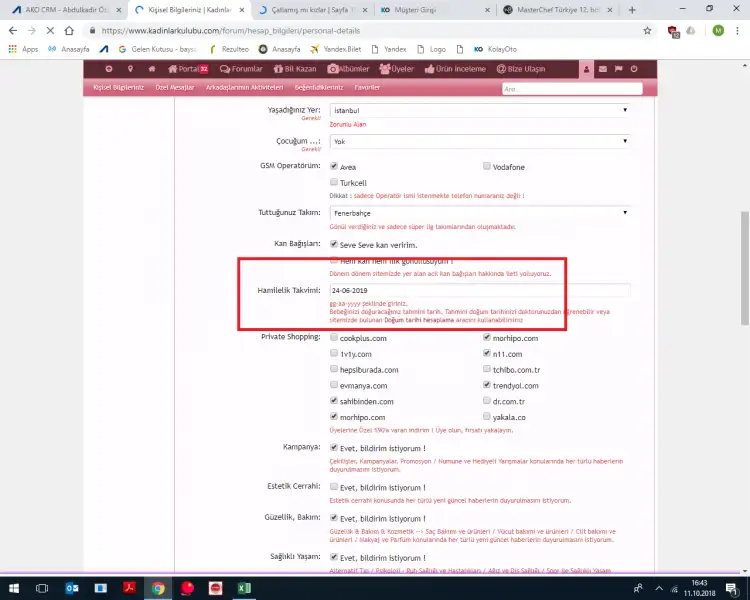The height and width of the screenshot is (600, 750).
Task: Stop page loading with the X button
Action: 51,30
